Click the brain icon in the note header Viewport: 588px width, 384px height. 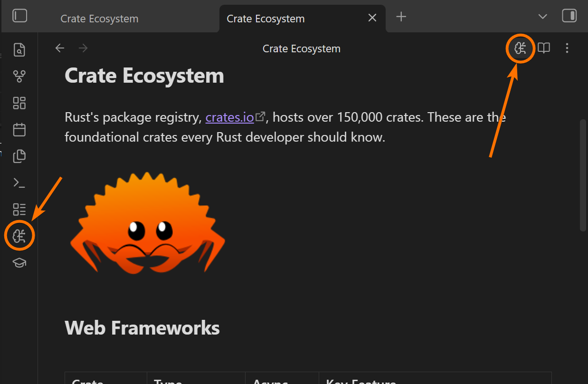[521, 48]
